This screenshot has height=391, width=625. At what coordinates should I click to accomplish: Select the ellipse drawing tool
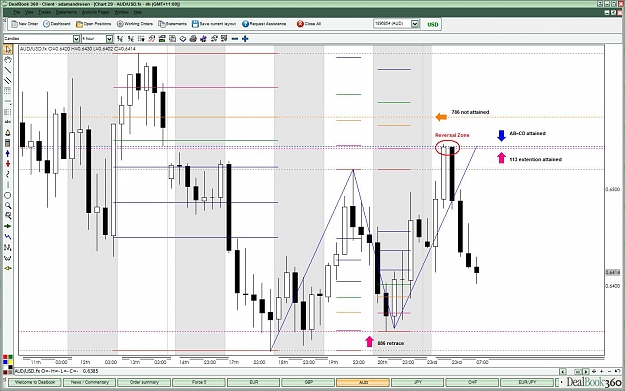tap(8, 195)
